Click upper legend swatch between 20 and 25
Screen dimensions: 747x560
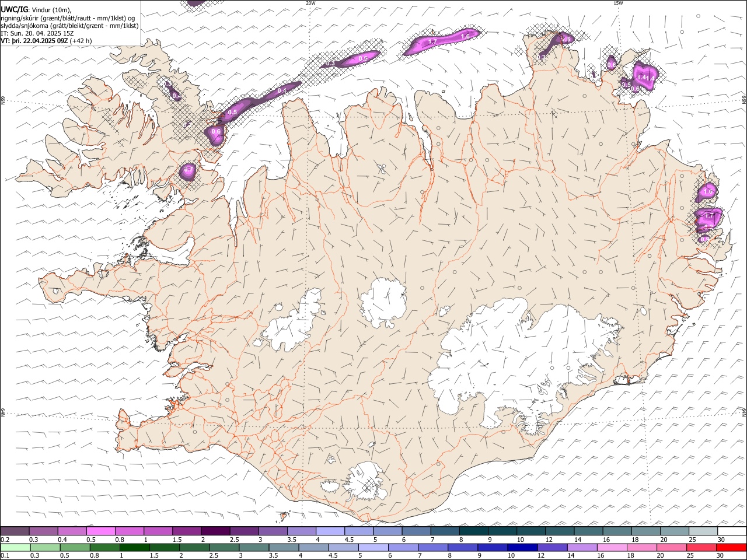coord(673,531)
